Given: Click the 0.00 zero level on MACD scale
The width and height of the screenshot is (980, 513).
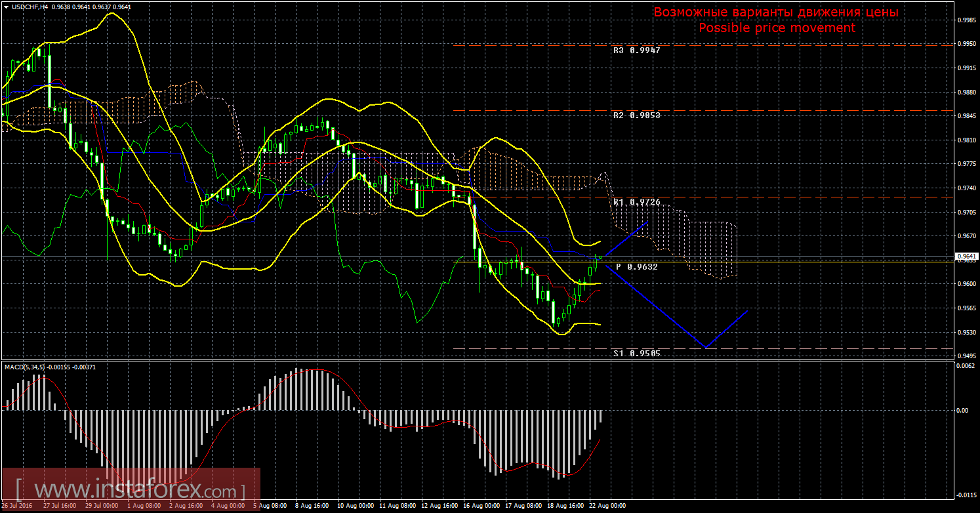Looking at the screenshot, I should (x=962, y=411).
